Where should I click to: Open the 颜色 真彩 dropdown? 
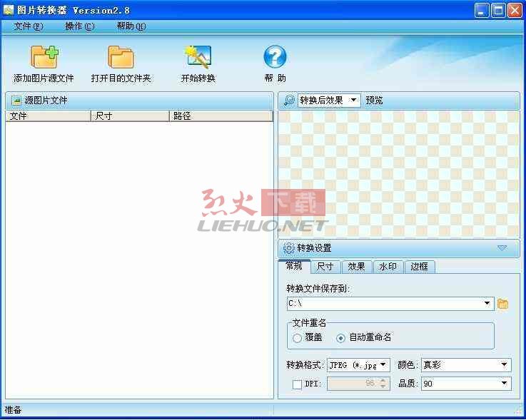coord(504,364)
